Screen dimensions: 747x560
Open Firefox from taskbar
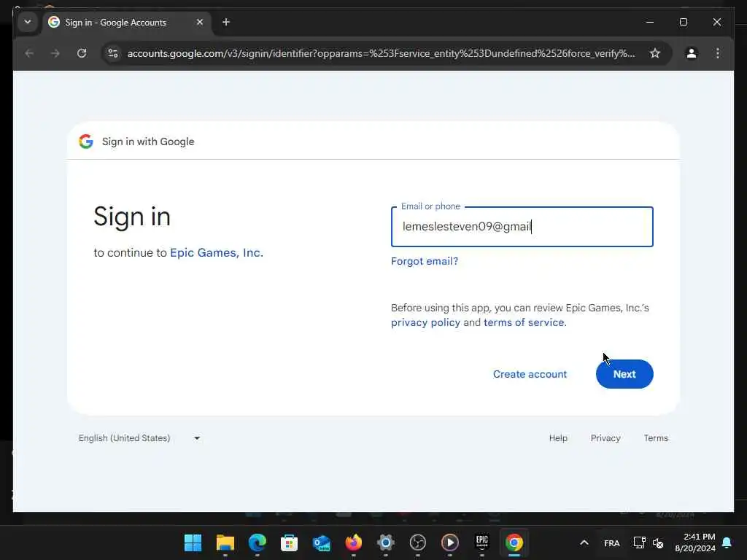(x=354, y=542)
